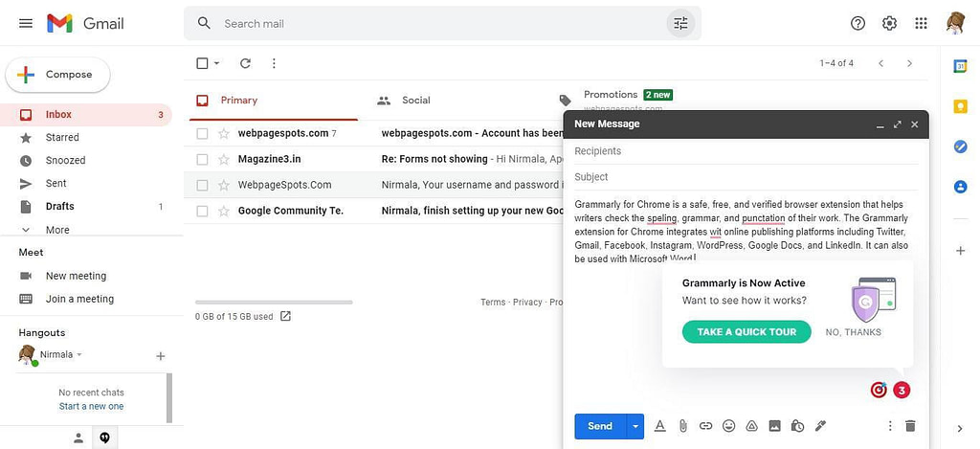Insert emoji in the message
Screen dimensions: 980x449
[x=728, y=426]
